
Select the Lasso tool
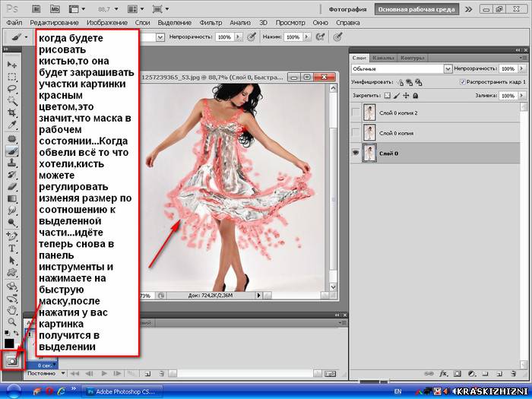click(x=12, y=89)
